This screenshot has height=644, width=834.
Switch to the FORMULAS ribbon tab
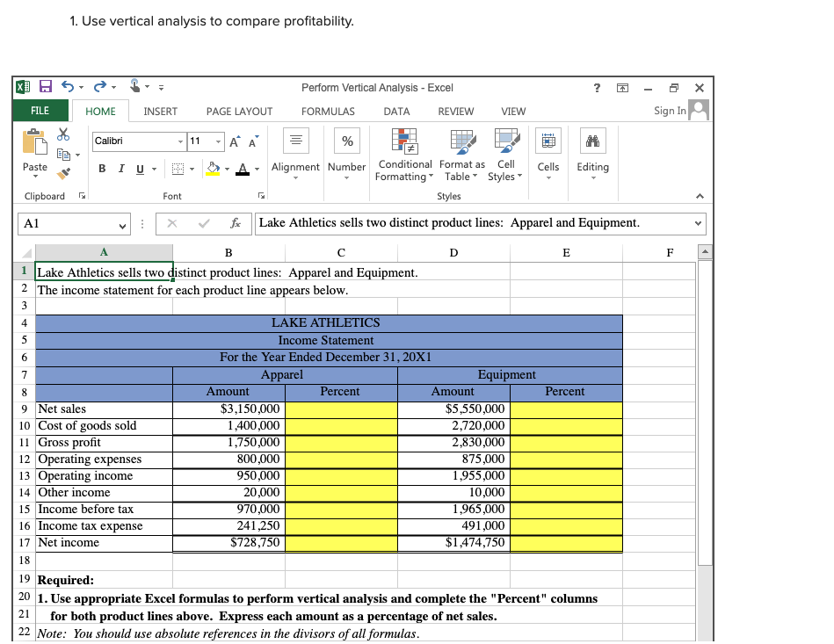328,112
